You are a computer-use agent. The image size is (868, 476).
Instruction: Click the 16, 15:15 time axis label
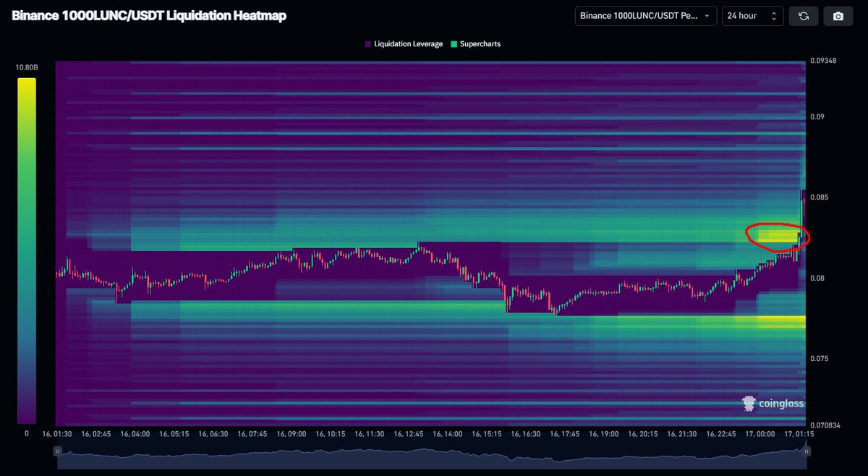487,434
